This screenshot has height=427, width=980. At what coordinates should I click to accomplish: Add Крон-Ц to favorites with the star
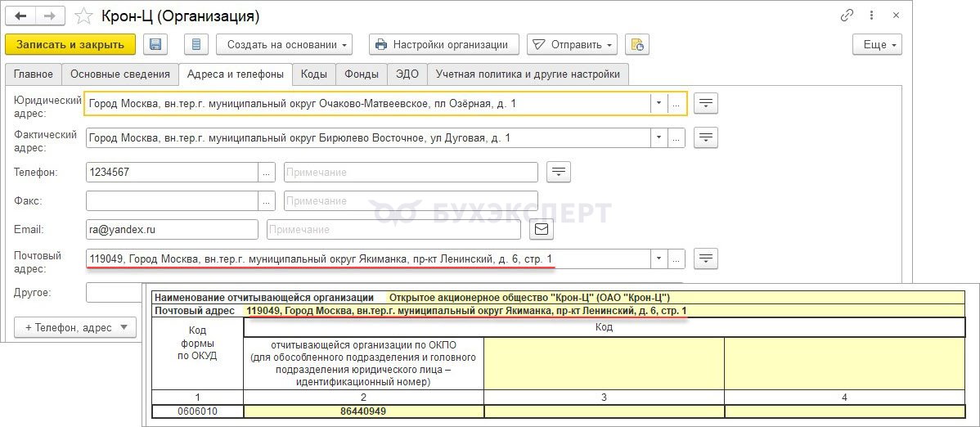coord(83,16)
